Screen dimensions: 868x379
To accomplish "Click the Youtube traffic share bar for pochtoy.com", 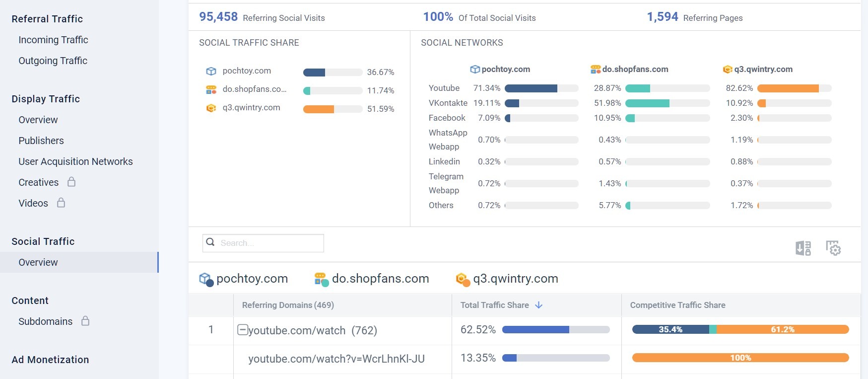I will click(x=530, y=88).
